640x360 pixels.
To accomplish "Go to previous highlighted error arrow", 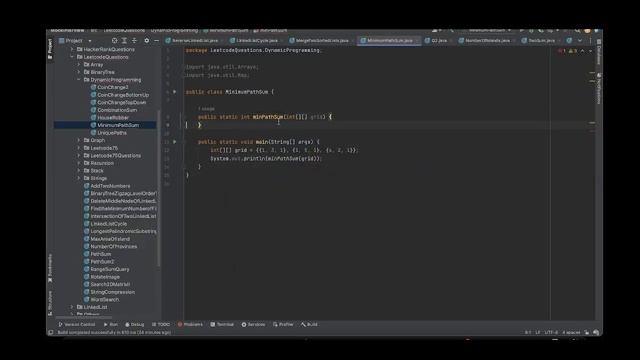I will tap(582, 51).
